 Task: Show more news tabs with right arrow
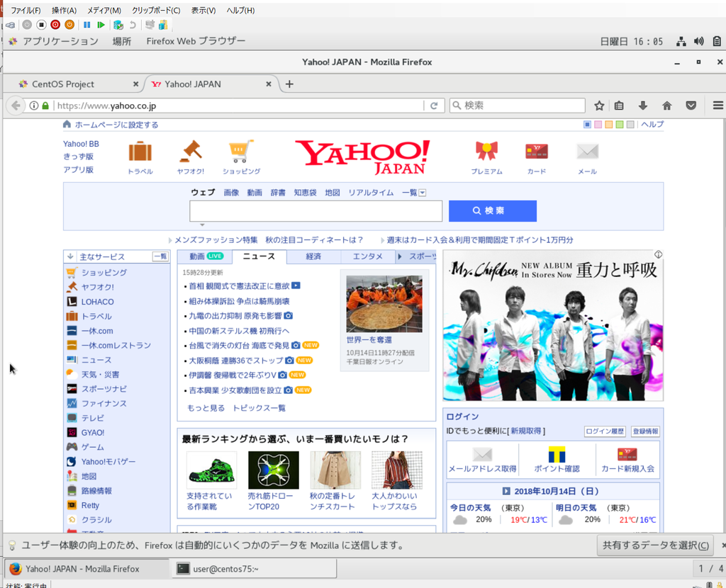[400, 256]
